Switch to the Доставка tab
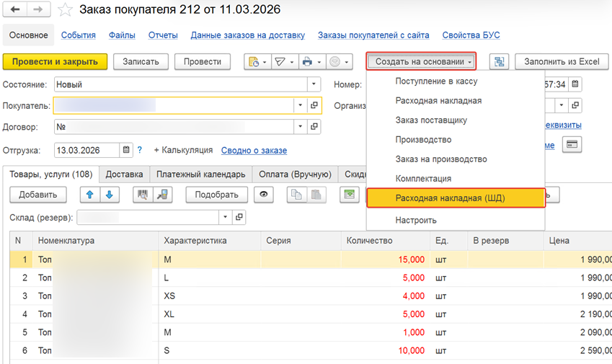This screenshot has height=364, width=612. [x=124, y=174]
